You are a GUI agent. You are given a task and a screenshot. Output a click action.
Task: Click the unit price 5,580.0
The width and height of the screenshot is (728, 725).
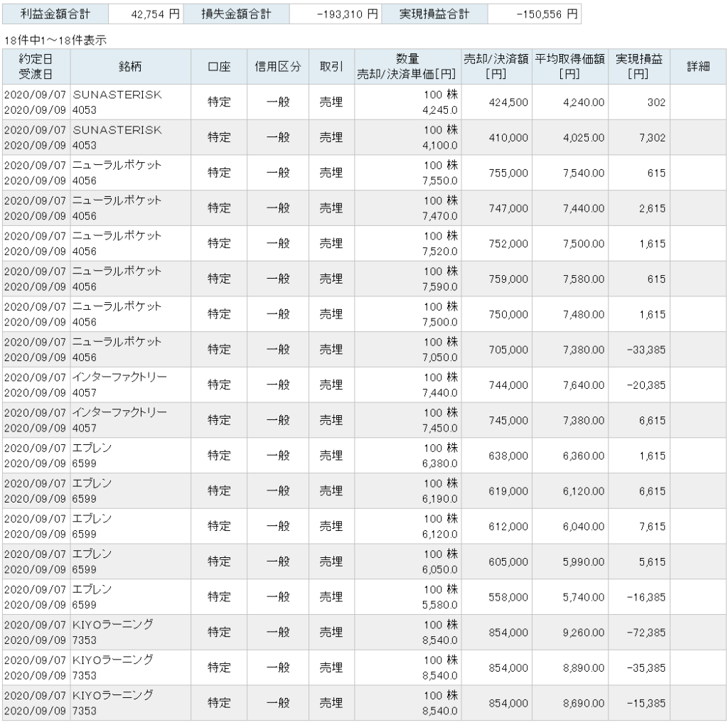click(x=439, y=606)
